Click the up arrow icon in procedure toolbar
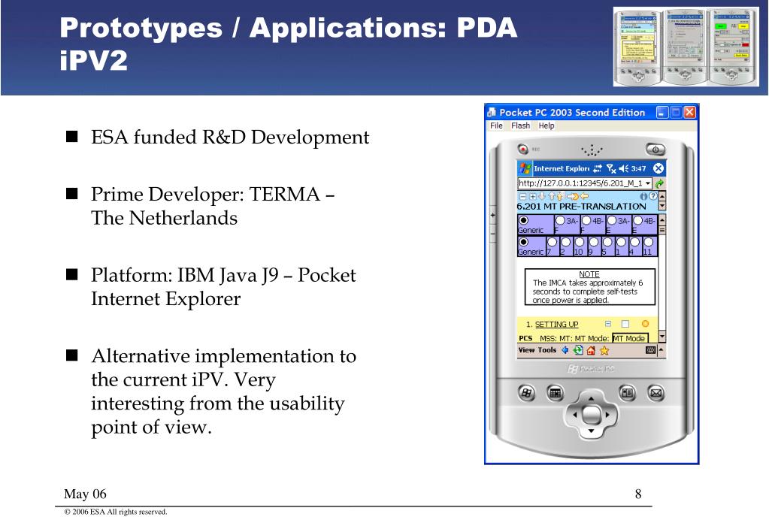The image size is (769, 532). (x=551, y=196)
